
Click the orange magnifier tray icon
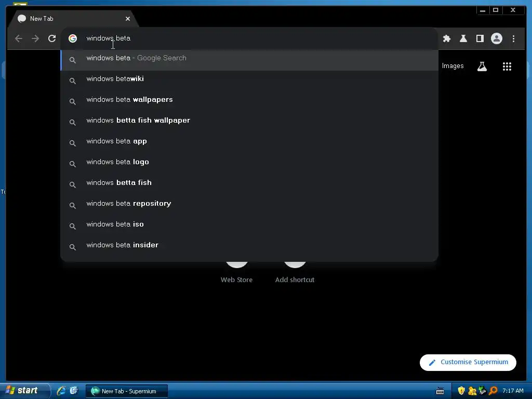[494, 391]
